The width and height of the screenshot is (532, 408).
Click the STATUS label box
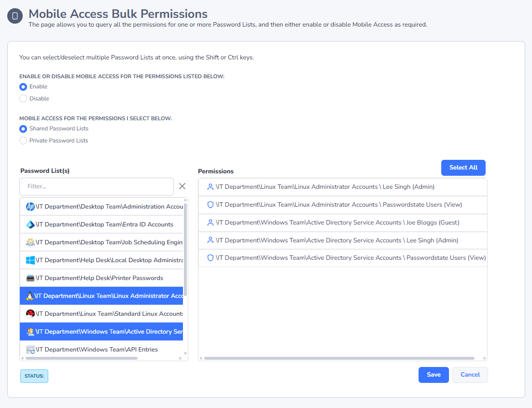pos(34,376)
